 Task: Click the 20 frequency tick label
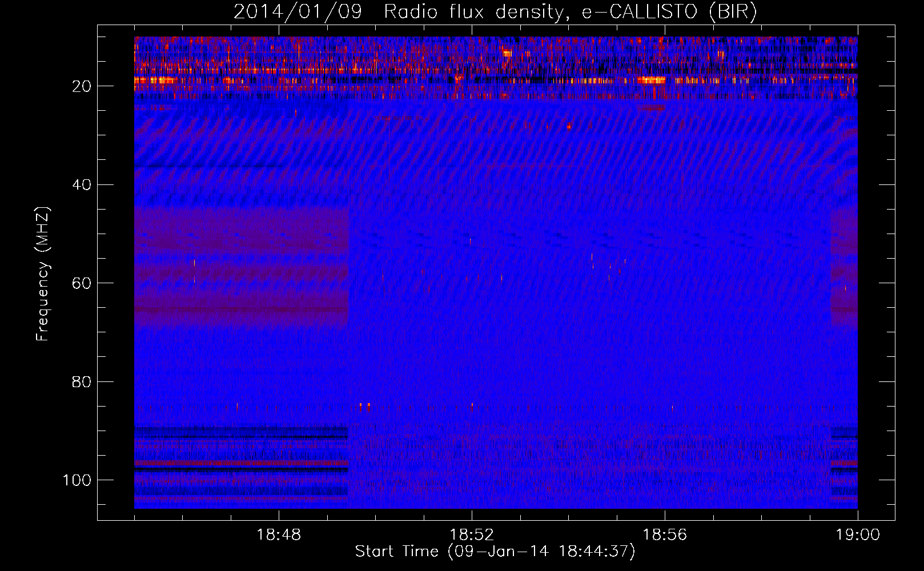click(82, 86)
